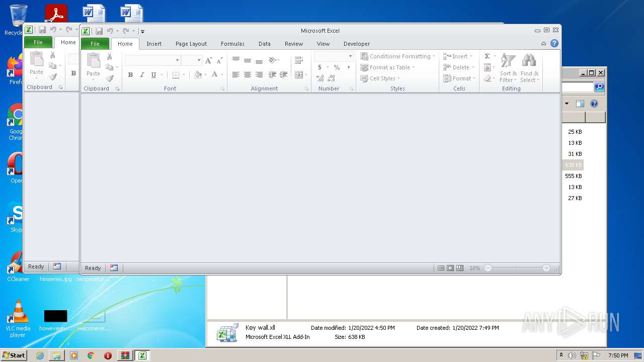Open the font name combo box dropdown

pyautogui.click(x=177, y=60)
